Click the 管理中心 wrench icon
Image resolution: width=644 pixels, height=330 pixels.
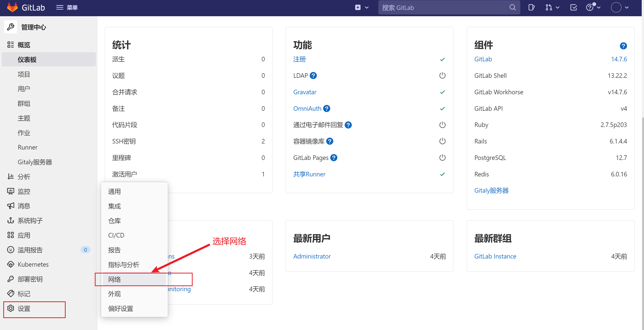point(11,27)
